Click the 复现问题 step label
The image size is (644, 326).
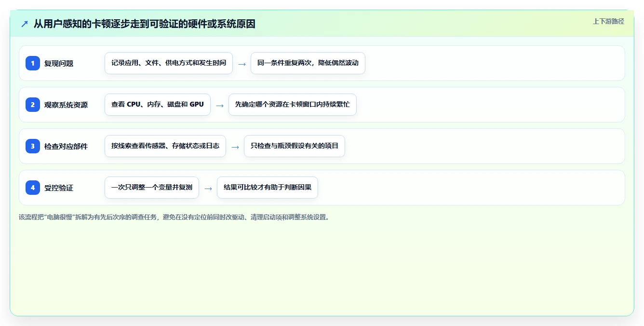[59, 63]
